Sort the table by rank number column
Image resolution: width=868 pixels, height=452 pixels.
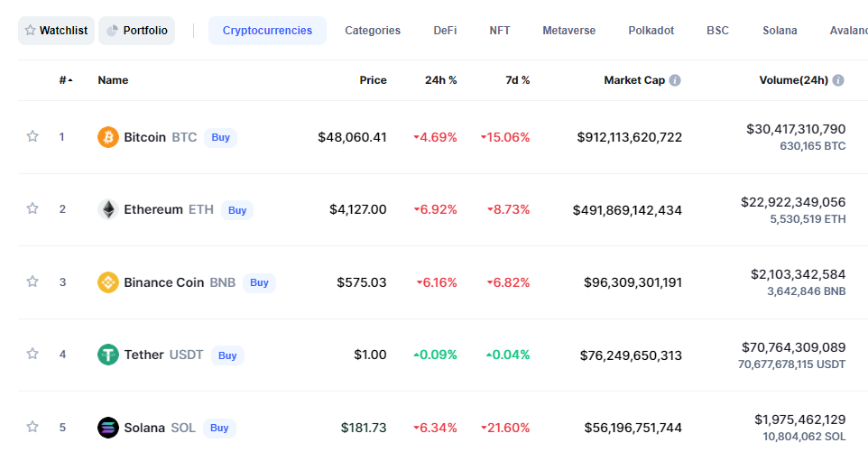pyautogui.click(x=66, y=80)
